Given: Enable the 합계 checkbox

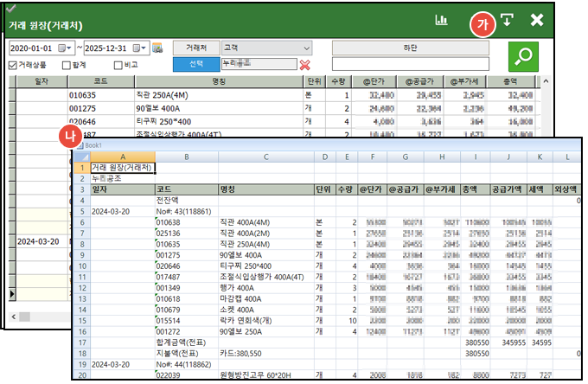Looking at the screenshot, I should point(67,65).
